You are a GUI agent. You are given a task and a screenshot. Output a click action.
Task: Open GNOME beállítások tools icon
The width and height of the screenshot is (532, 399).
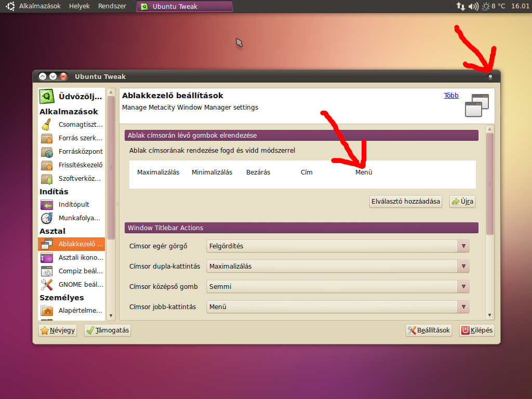(x=47, y=285)
